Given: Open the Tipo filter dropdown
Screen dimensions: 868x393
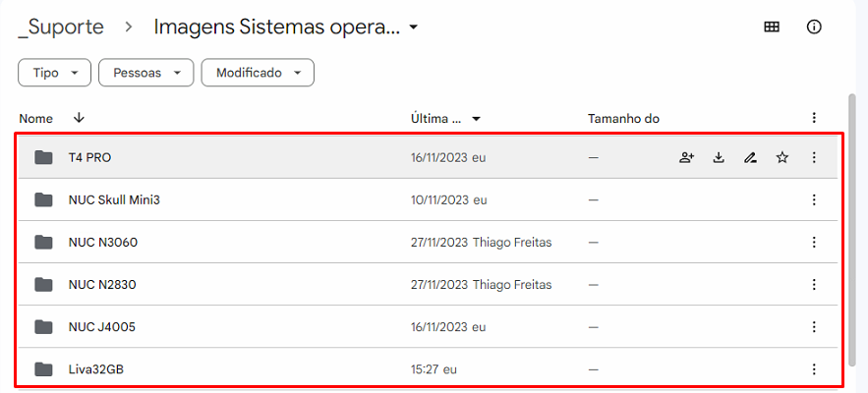Looking at the screenshot, I should tap(54, 73).
